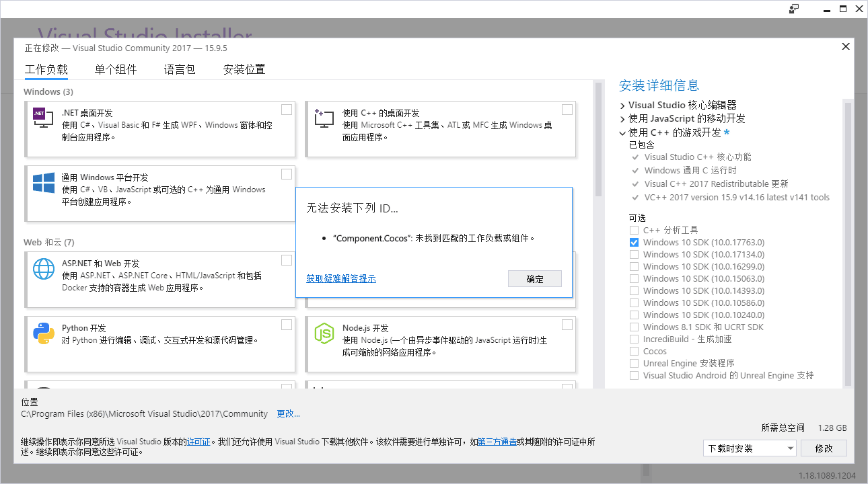Click the Web 和云 (7) section heading

(48, 242)
